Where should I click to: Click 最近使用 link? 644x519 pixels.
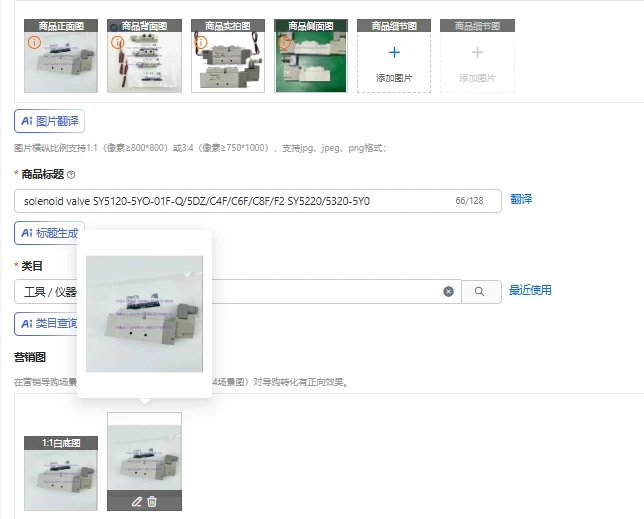click(x=530, y=290)
